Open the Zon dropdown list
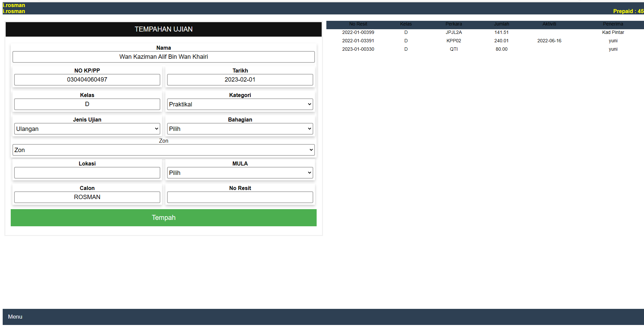The width and height of the screenshot is (644, 329). tap(163, 150)
